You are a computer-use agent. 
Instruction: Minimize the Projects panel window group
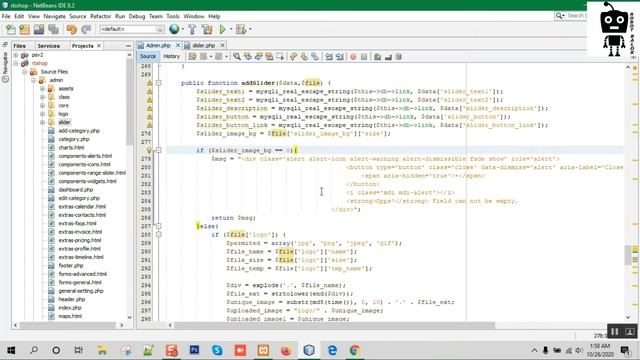(x=129, y=46)
